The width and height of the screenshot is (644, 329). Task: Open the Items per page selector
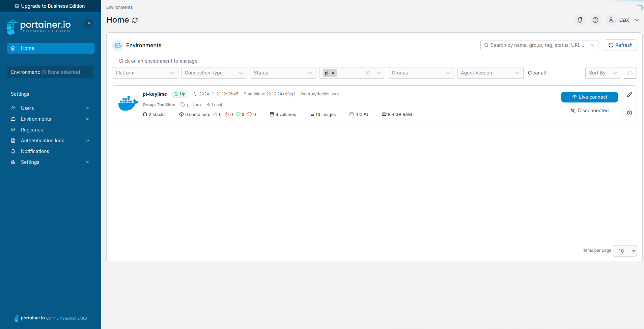pyautogui.click(x=625, y=251)
